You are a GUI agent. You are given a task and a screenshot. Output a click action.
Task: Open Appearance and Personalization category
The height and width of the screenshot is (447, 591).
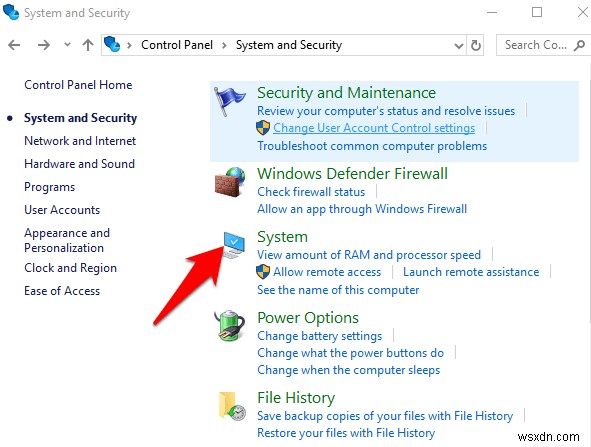click(67, 240)
